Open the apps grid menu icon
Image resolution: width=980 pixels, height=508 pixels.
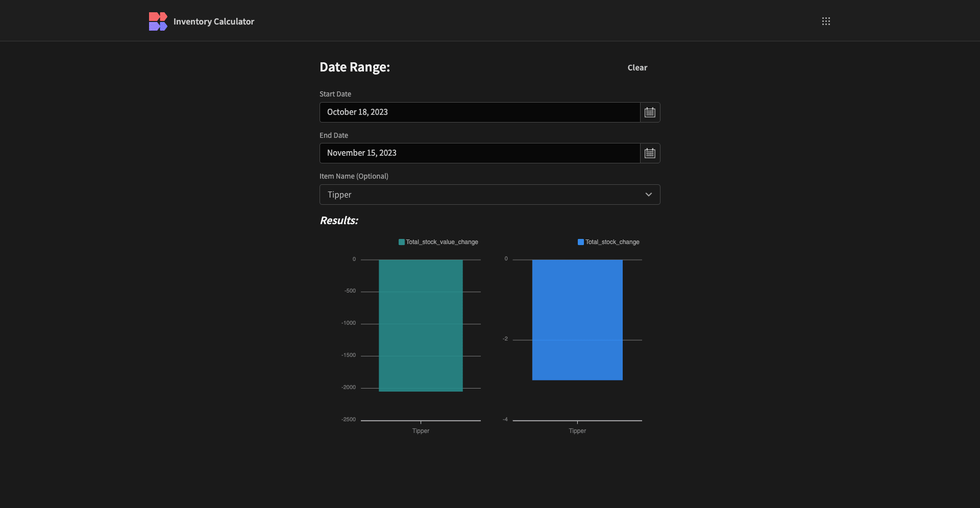[826, 21]
